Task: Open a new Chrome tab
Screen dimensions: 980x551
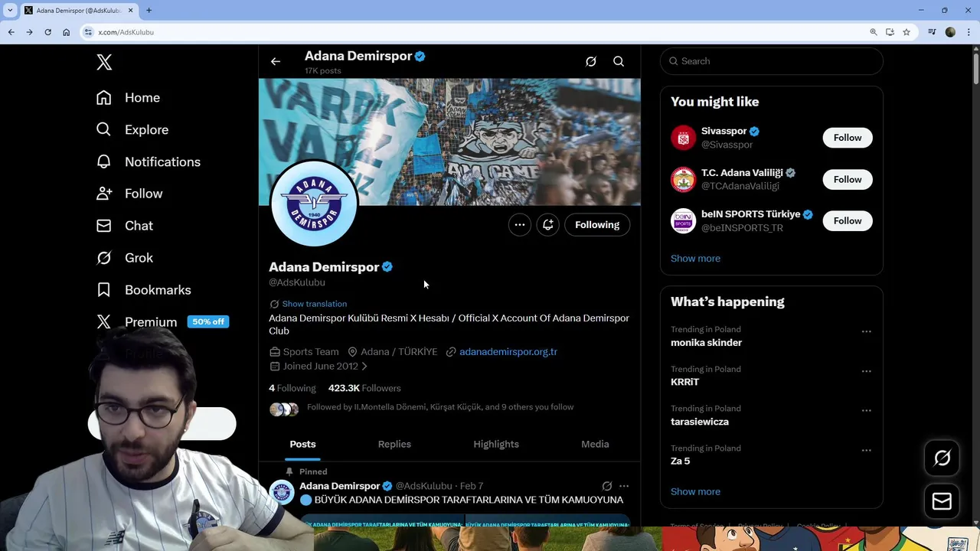Action: 149,10
